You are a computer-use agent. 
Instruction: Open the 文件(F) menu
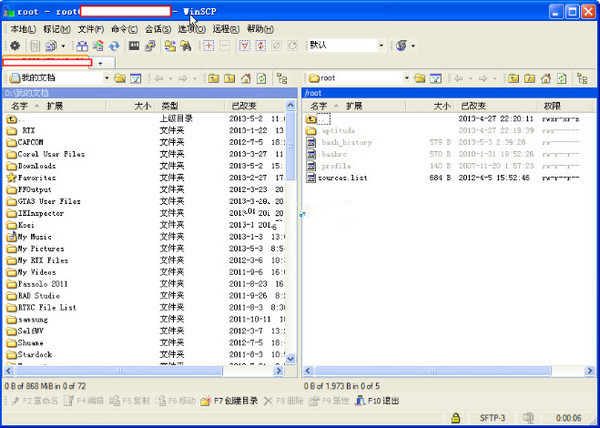(x=91, y=29)
